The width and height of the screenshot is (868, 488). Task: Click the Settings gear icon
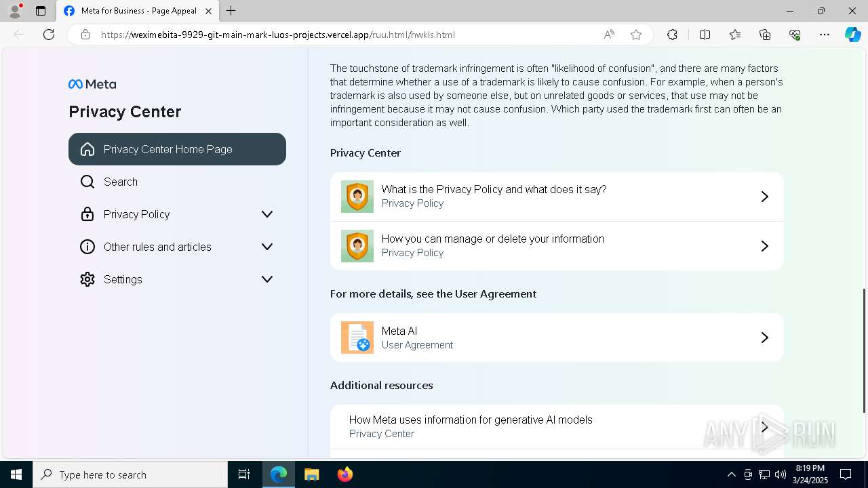tap(87, 279)
